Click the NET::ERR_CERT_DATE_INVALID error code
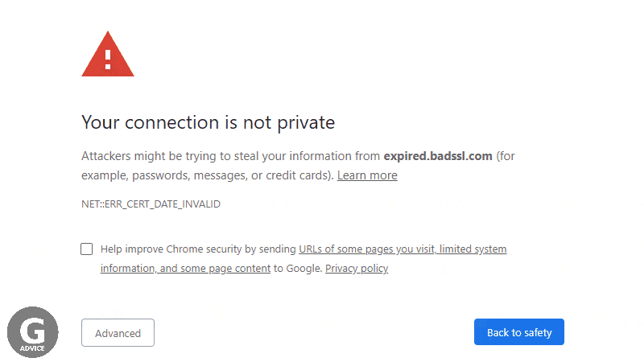 tap(151, 204)
